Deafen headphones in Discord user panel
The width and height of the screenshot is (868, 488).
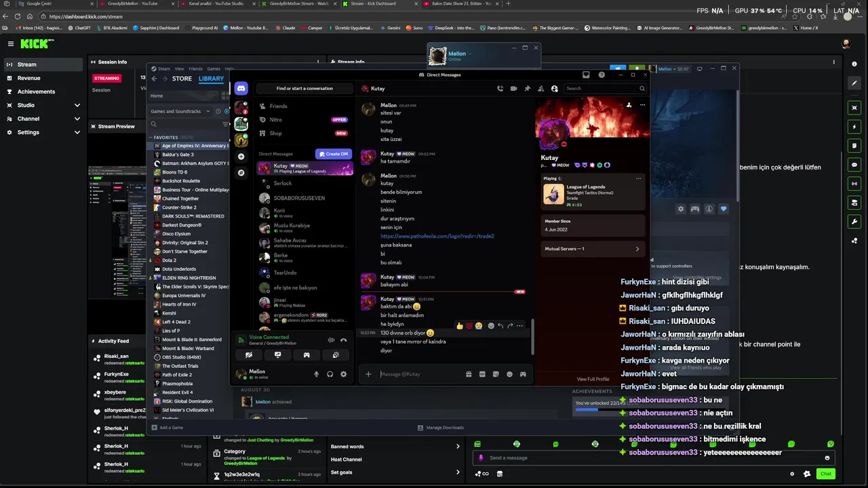coord(330,374)
